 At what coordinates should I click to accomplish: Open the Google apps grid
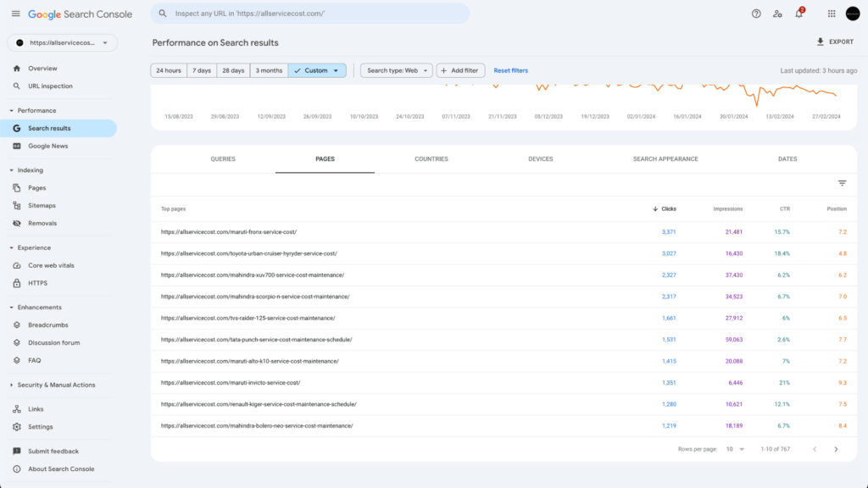coord(832,14)
